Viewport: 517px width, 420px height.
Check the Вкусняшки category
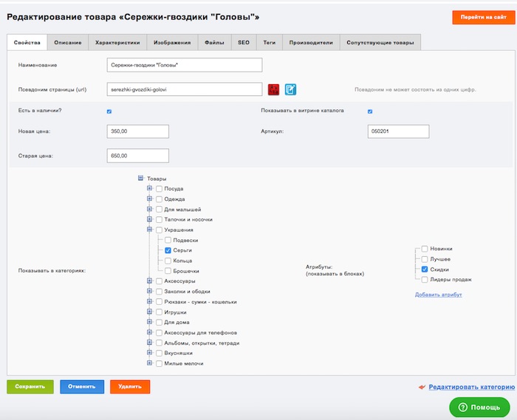point(159,353)
